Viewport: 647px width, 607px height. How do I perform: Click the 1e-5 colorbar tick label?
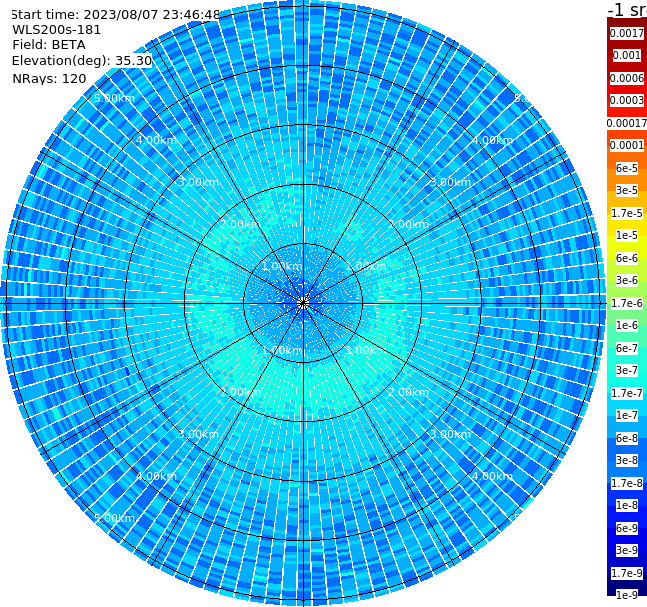coord(627,235)
